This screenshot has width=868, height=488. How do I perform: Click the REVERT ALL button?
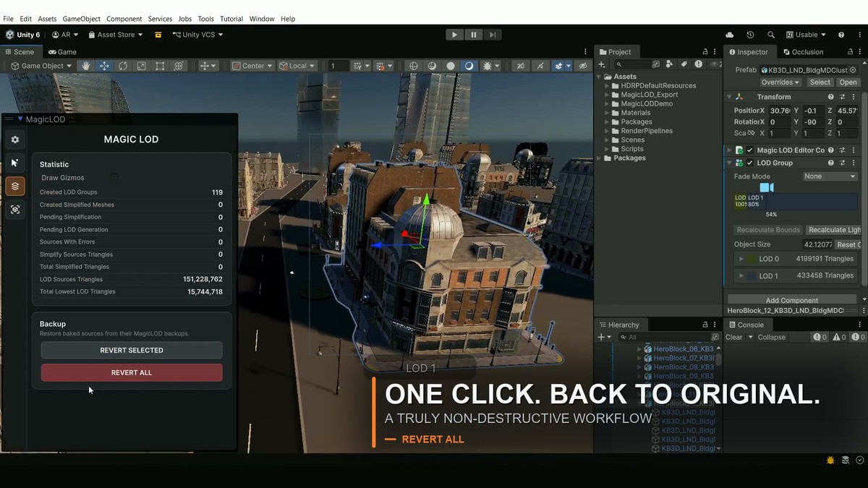[132, 372]
